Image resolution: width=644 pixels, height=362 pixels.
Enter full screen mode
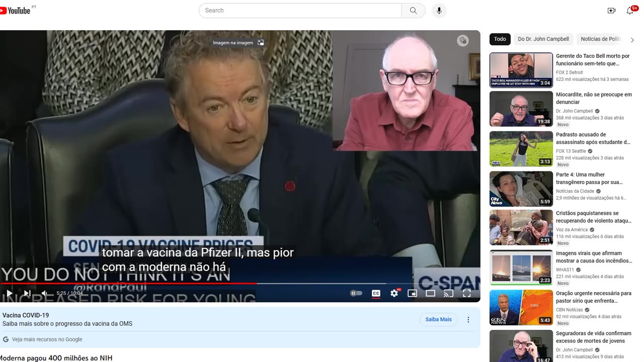pyautogui.click(x=467, y=293)
